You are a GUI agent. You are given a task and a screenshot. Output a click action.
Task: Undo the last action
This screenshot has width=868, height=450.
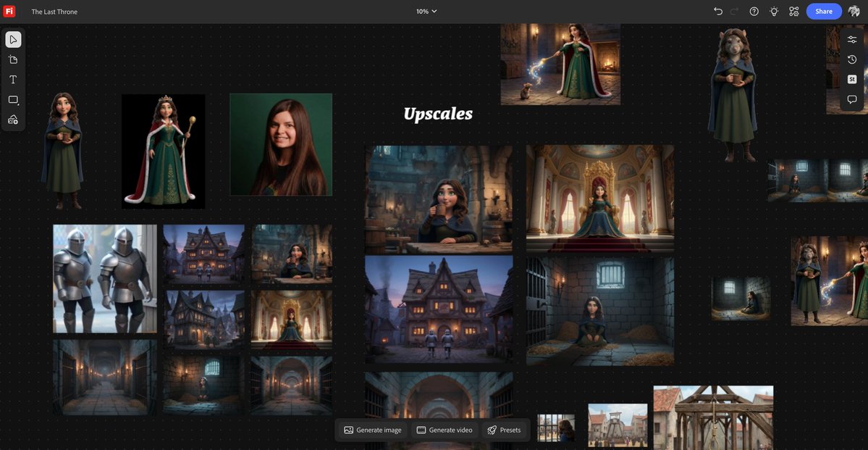point(717,10)
